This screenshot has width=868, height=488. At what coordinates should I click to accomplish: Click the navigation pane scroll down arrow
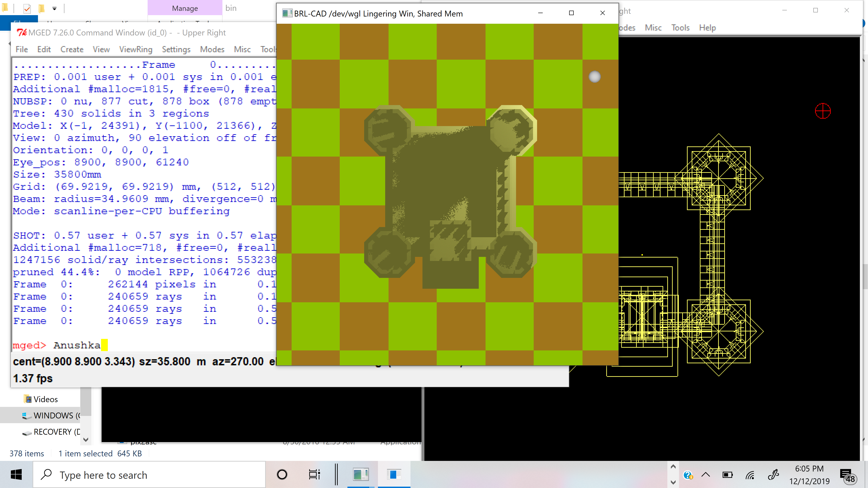click(x=86, y=439)
